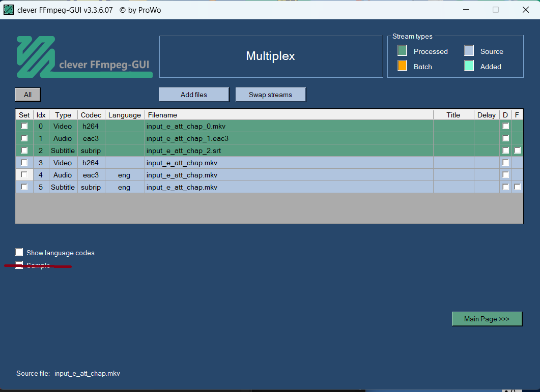Close the clever FFmpeg-GUI window
The height and width of the screenshot is (392, 540).
[x=526, y=10]
